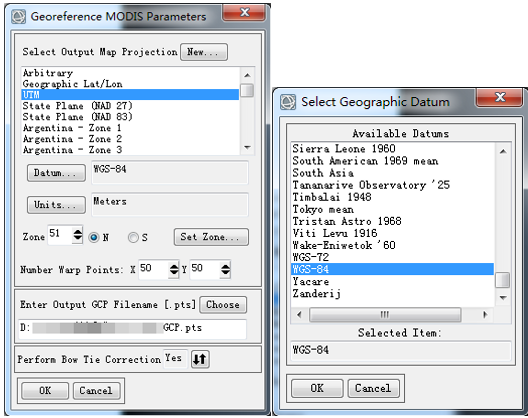Click the output GCP filename text field
Image resolution: width=528 pixels, height=418 pixels.
pos(132,329)
